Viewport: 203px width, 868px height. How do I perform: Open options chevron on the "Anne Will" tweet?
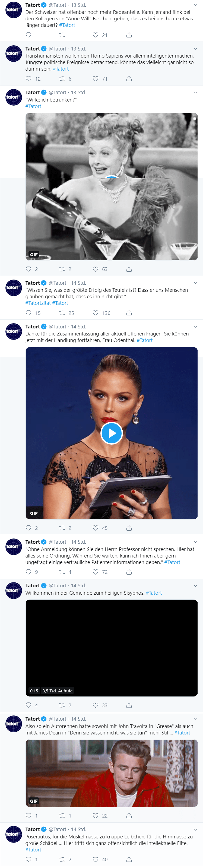point(195,5)
